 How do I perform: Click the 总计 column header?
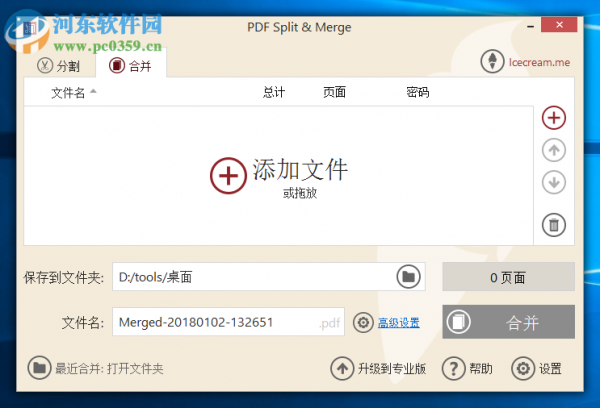274,92
